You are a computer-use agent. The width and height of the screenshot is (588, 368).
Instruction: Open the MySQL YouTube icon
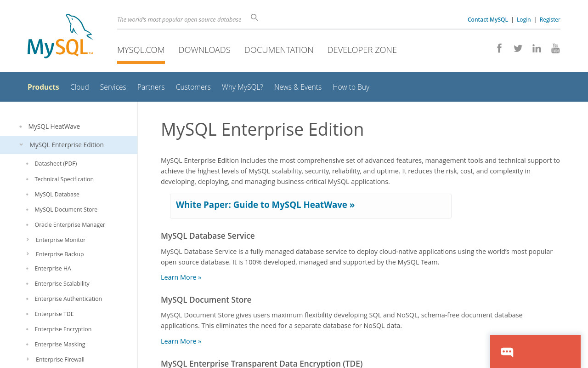(555, 48)
